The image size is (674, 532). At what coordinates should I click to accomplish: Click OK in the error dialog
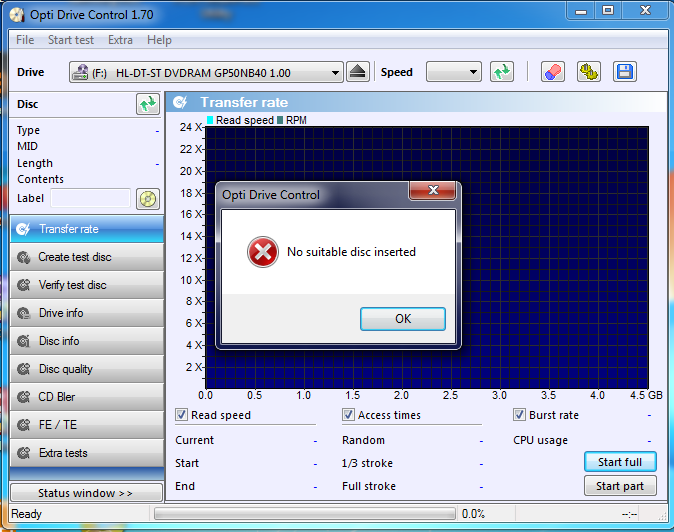403,319
